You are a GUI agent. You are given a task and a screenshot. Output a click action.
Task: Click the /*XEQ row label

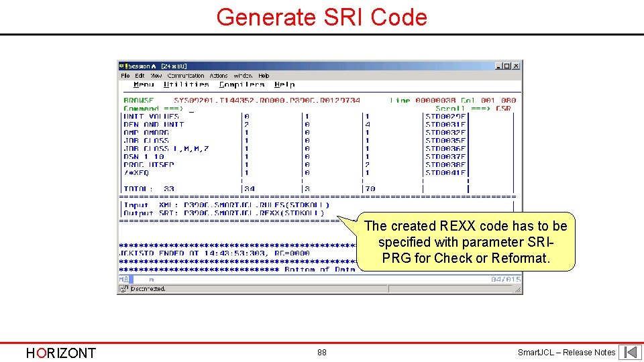[136, 173]
